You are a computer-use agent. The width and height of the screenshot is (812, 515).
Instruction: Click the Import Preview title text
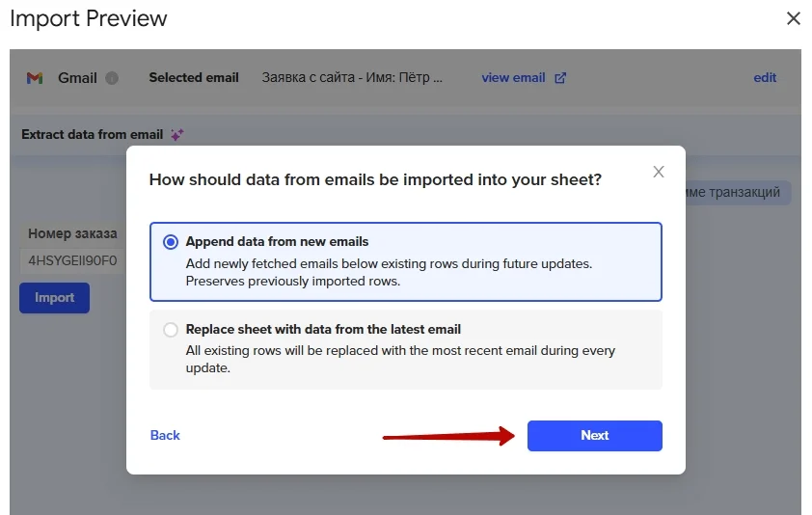89,18
